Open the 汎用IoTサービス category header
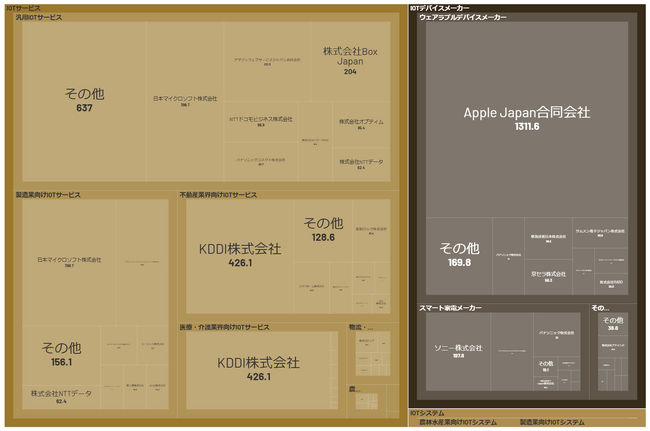650x431 pixels. [x=39, y=18]
